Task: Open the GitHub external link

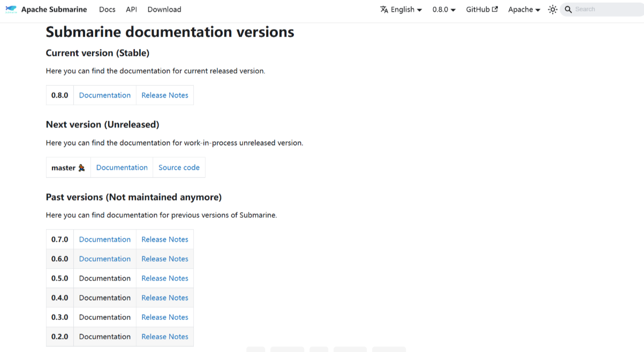Action: click(482, 10)
